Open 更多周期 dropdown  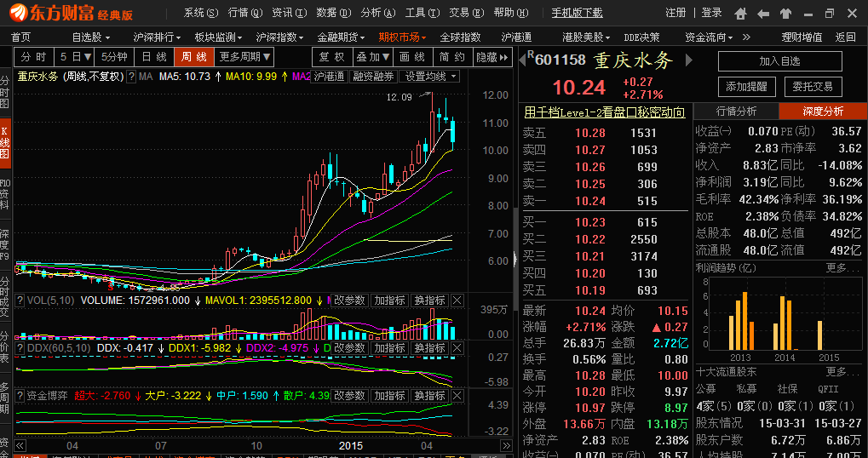tap(244, 57)
